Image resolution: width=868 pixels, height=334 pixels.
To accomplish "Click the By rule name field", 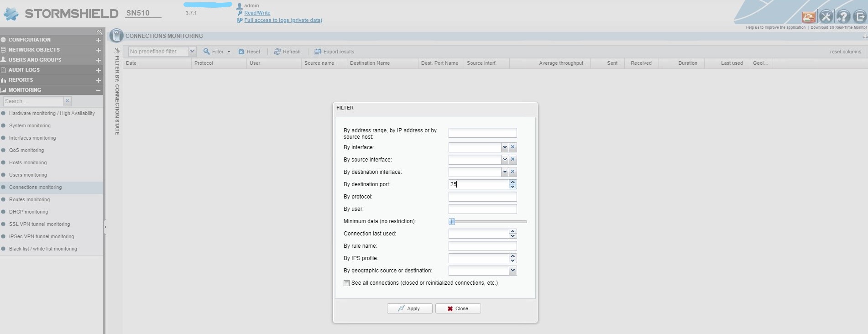I will [x=482, y=246].
